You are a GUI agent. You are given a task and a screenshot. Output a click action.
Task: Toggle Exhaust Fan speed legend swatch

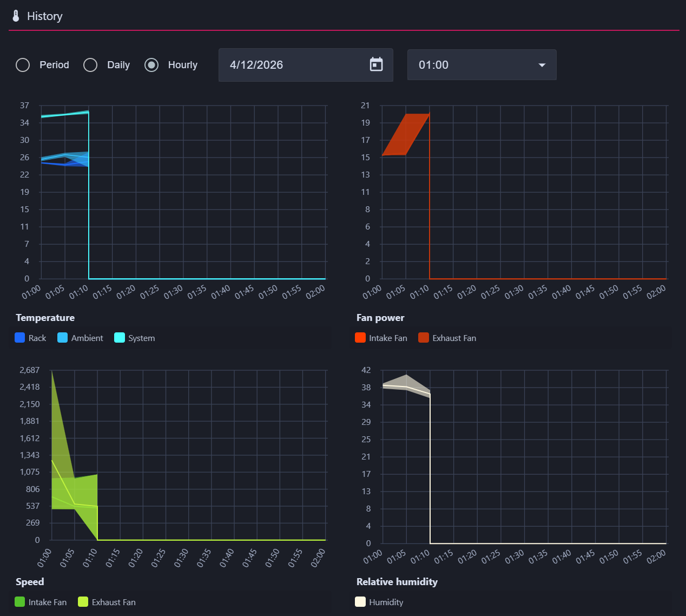click(83, 602)
